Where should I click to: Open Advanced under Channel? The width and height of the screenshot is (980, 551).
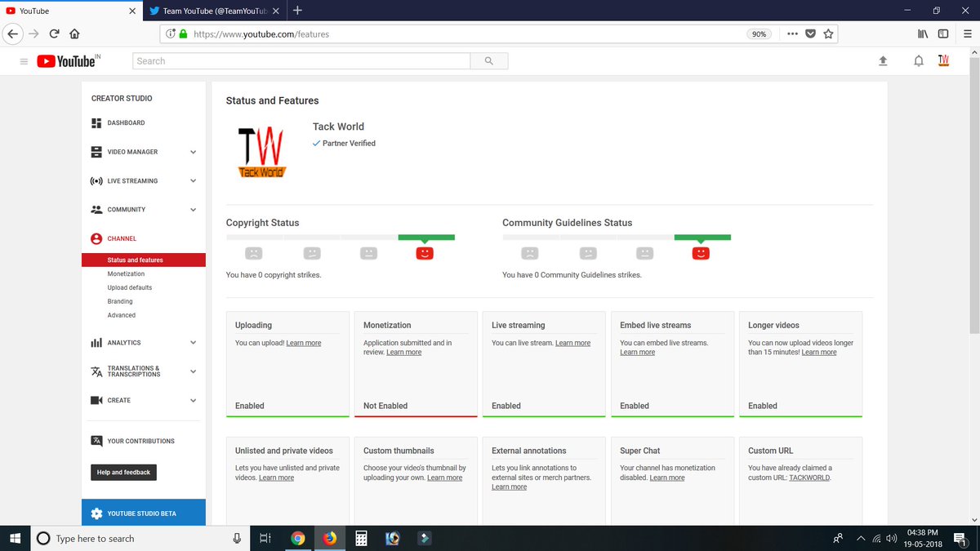pos(122,315)
